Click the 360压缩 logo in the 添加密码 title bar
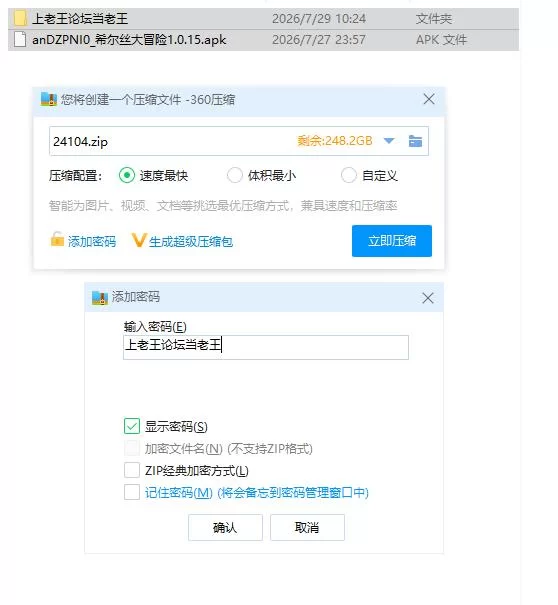Screen dimensions: 558x605 (100, 297)
